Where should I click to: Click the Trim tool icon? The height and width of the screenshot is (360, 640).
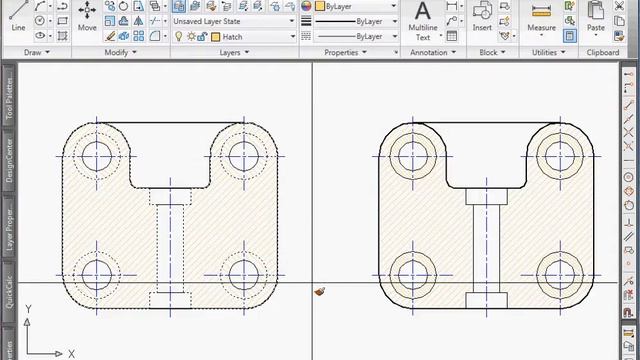(155, 21)
